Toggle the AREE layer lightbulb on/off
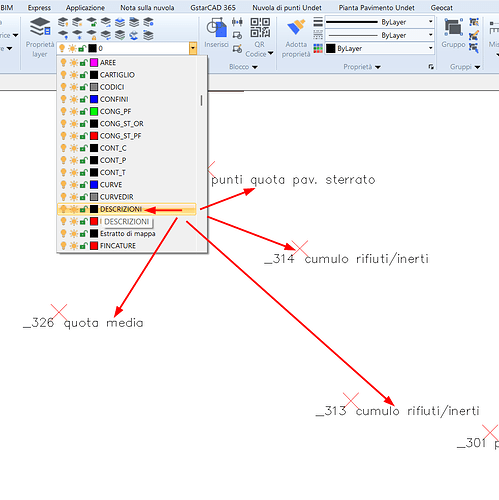The image size is (499, 500). [x=63, y=63]
